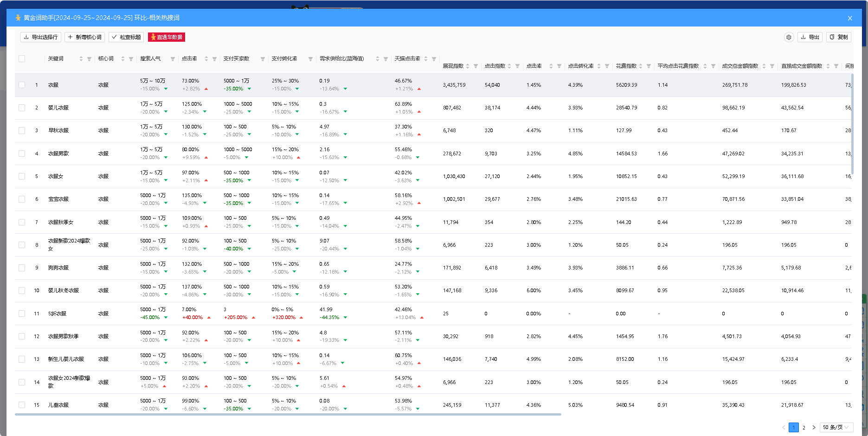Open filter for 花费指数 column
The width and height of the screenshot is (868, 436).
(649, 66)
